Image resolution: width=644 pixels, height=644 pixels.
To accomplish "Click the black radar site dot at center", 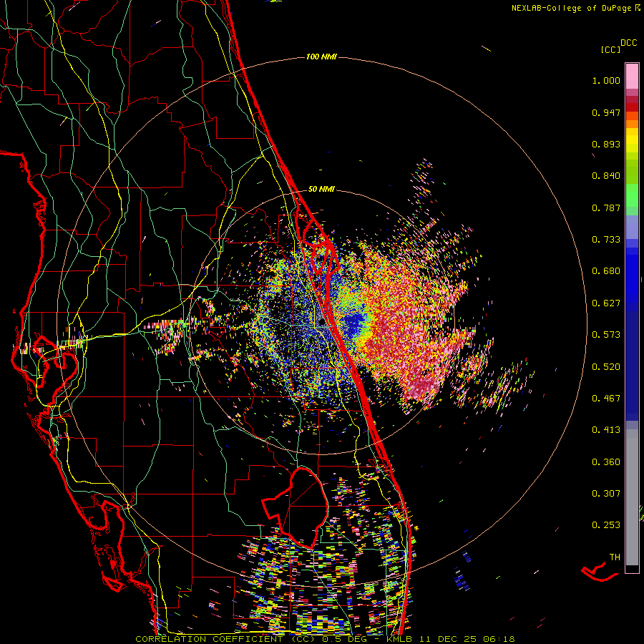I will click(322, 323).
